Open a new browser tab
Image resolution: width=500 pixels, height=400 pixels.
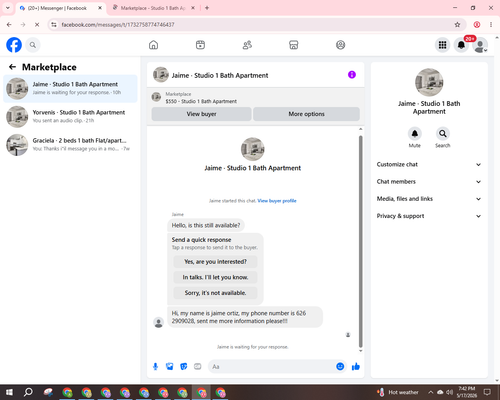coord(207,8)
